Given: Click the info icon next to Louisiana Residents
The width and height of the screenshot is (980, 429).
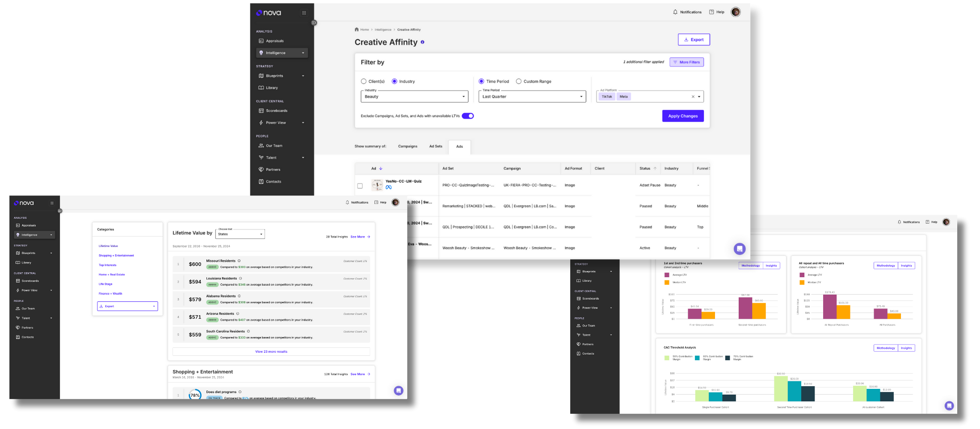Looking at the screenshot, I should (240, 279).
